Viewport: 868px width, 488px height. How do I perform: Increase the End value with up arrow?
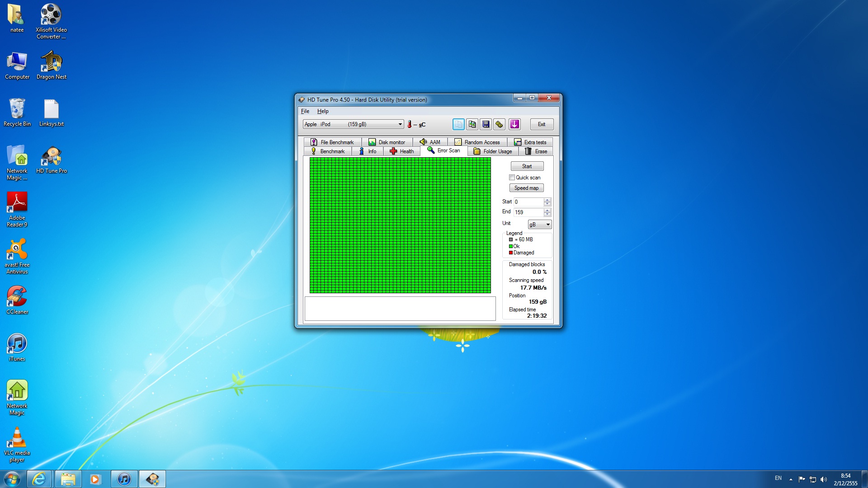click(x=547, y=210)
